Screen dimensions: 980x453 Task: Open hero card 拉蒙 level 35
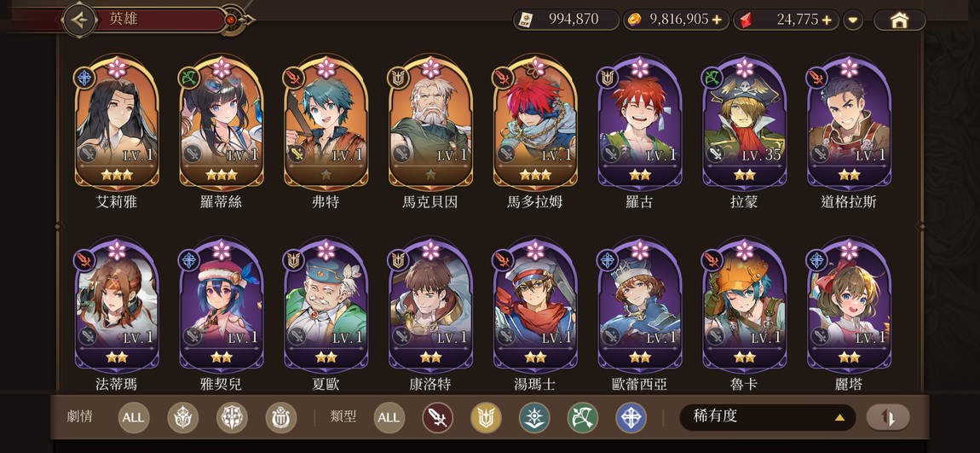tap(745, 124)
